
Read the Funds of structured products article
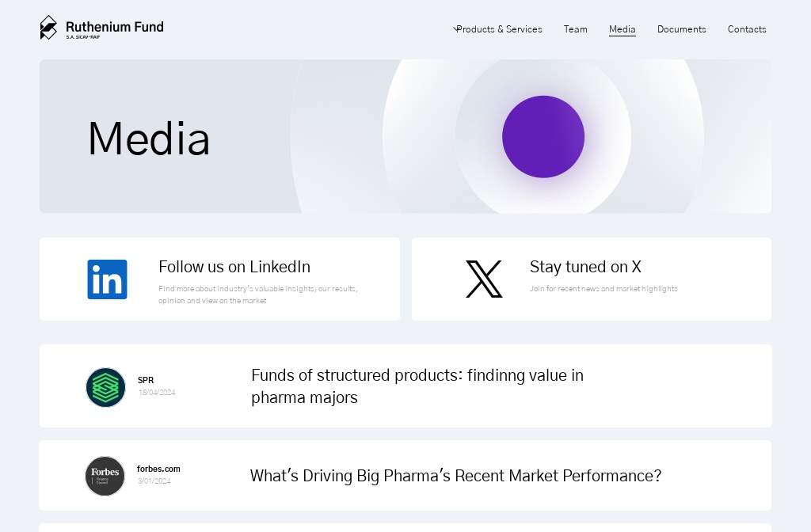[x=417, y=386]
